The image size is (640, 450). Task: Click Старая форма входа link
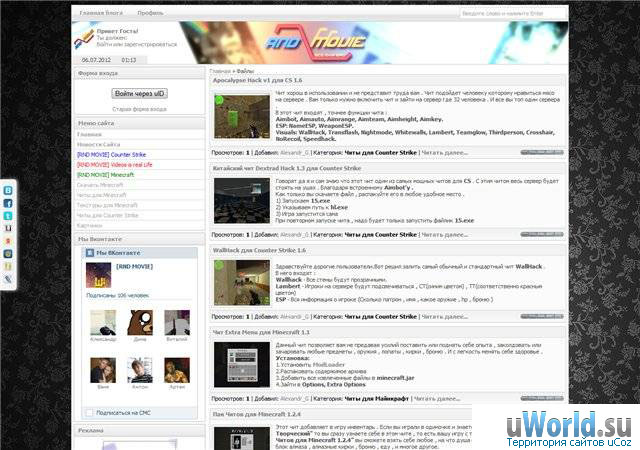pos(140,109)
